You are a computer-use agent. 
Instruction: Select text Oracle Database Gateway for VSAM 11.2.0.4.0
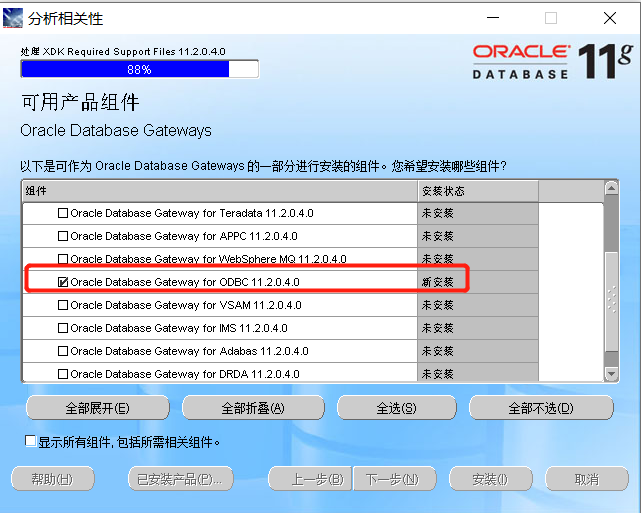point(186,305)
